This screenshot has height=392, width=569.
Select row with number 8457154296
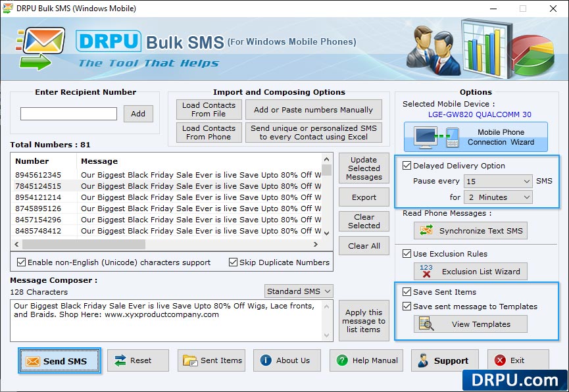tap(168, 220)
